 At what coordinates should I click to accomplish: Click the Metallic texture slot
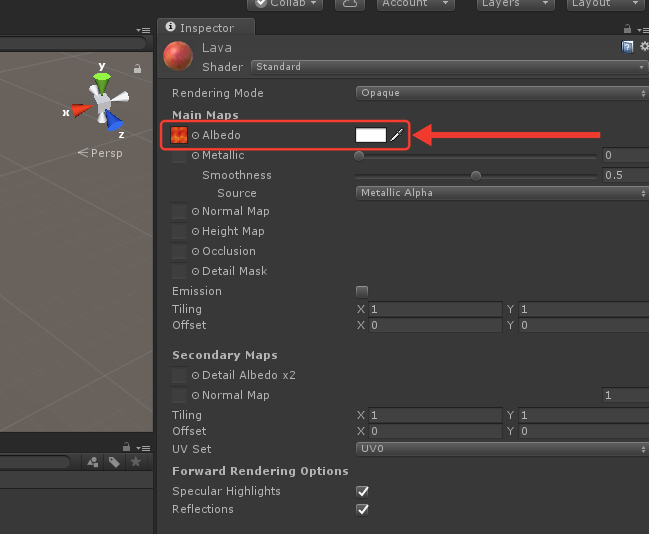coord(179,156)
